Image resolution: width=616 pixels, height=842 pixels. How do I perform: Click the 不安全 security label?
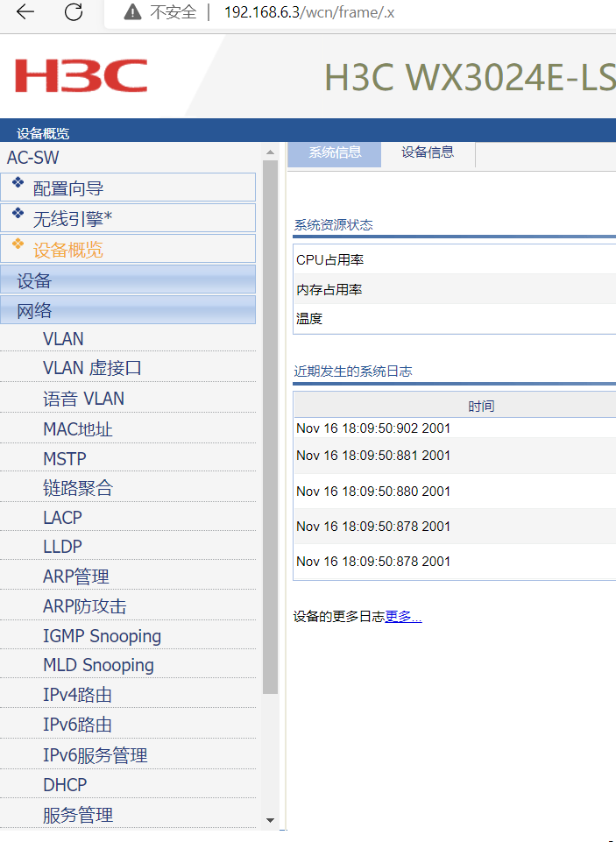click(x=173, y=11)
